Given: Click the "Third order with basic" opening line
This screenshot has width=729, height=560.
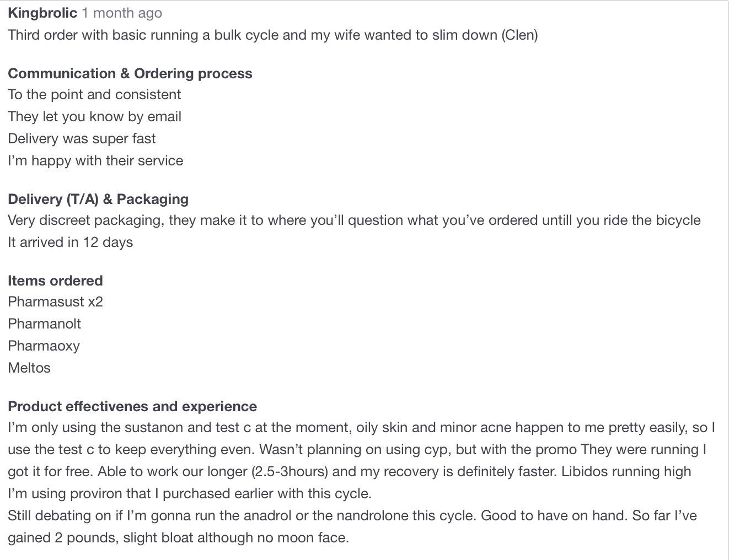Looking at the screenshot, I should pyautogui.click(x=272, y=35).
